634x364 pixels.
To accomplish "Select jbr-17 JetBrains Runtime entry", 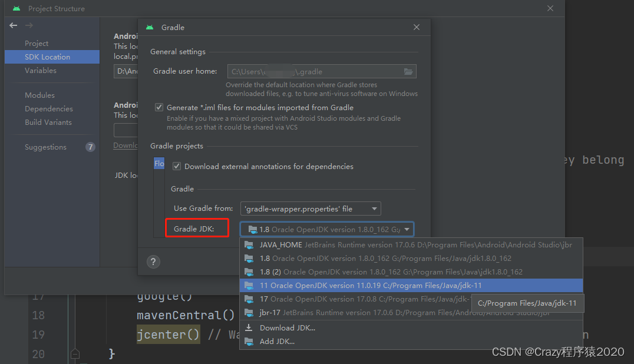I will [411, 313].
